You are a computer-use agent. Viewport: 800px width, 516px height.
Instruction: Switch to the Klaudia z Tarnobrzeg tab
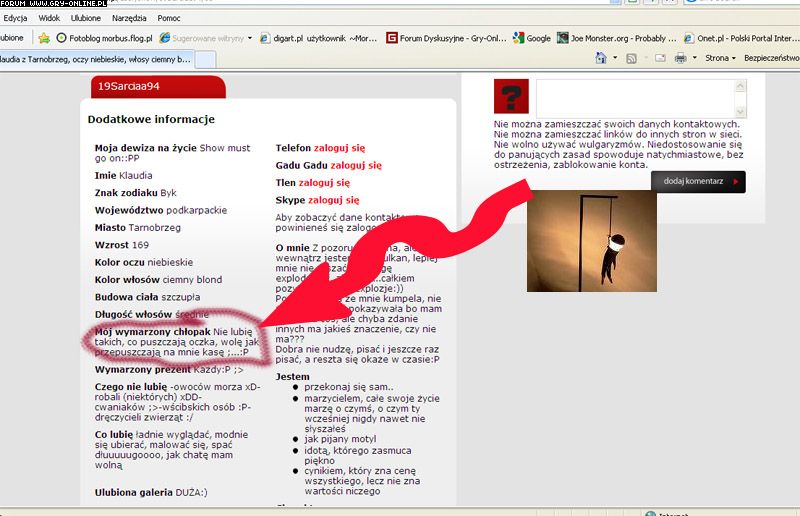click(97, 59)
